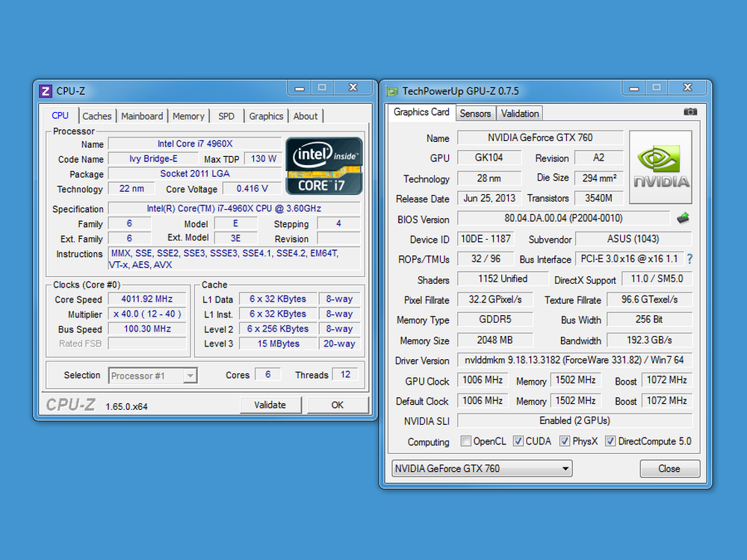Click the Device ID field showing 10DE - 1187

click(x=486, y=239)
